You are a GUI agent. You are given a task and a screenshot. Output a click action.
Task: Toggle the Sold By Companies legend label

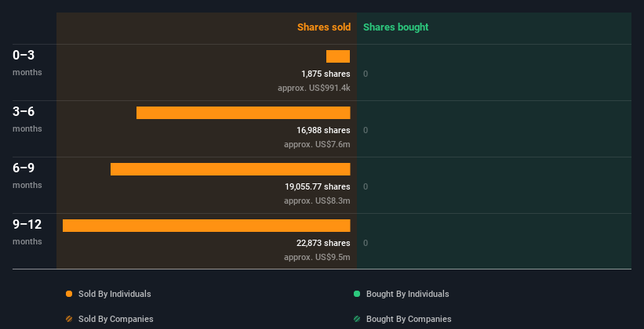tap(116, 319)
